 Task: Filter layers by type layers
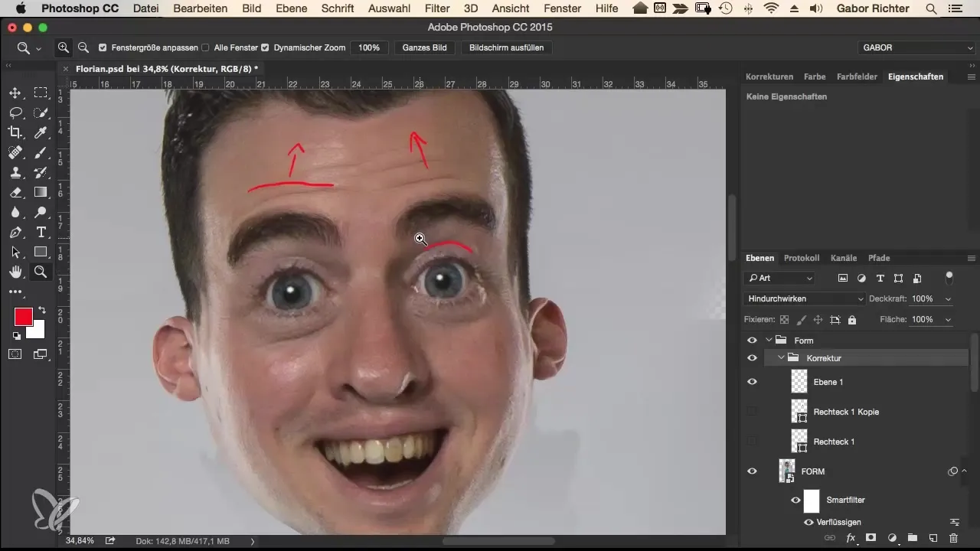click(x=880, y=278)
